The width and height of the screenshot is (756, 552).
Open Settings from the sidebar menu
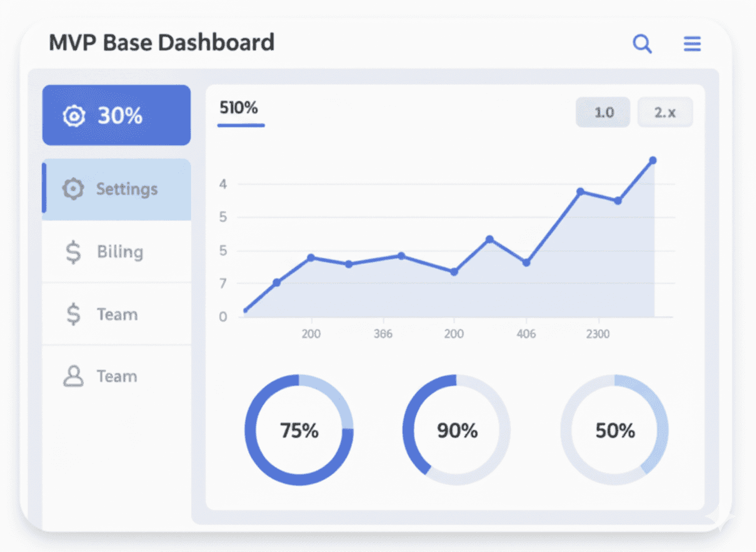126,188
